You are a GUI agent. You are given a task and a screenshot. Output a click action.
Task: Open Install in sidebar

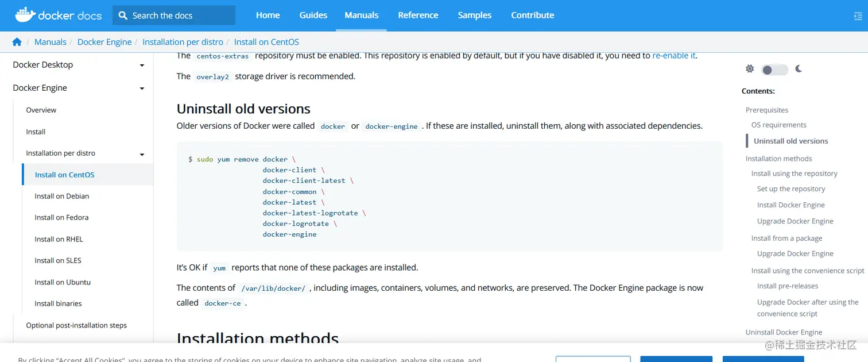pyautogui.click(x=36, y=132)
